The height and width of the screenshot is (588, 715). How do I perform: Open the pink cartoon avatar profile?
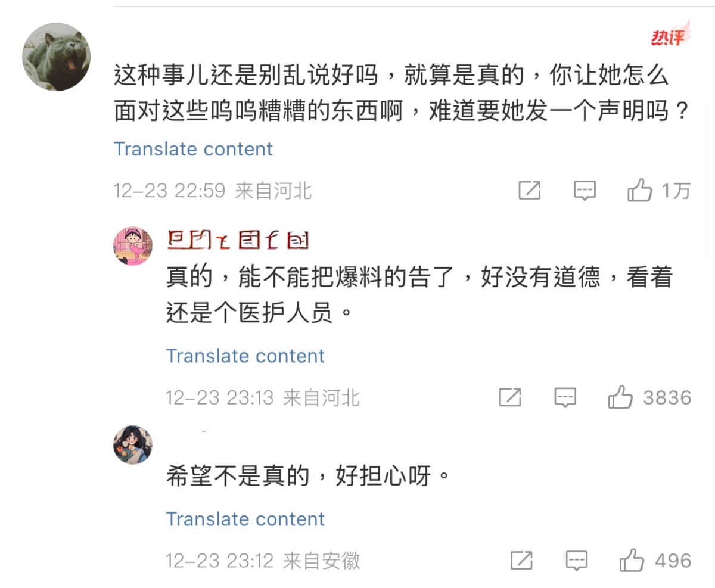(x=133, y=245)
